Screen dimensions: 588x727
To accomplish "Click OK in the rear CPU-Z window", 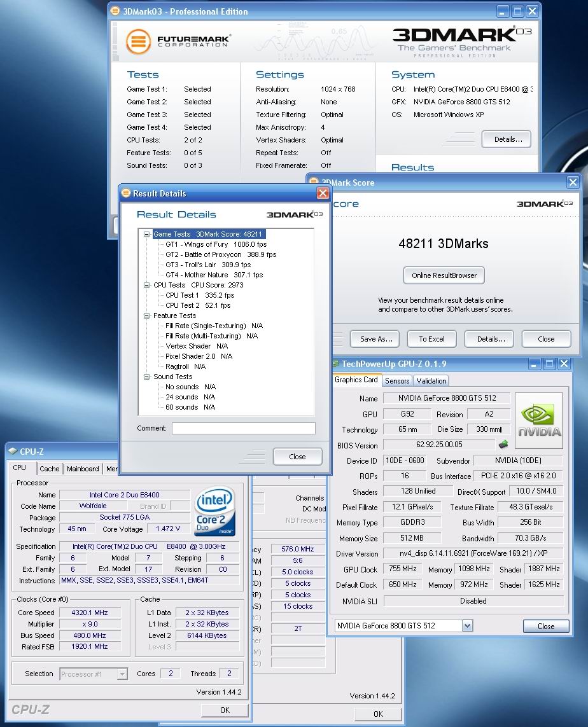I will click(x=379, y=714).
